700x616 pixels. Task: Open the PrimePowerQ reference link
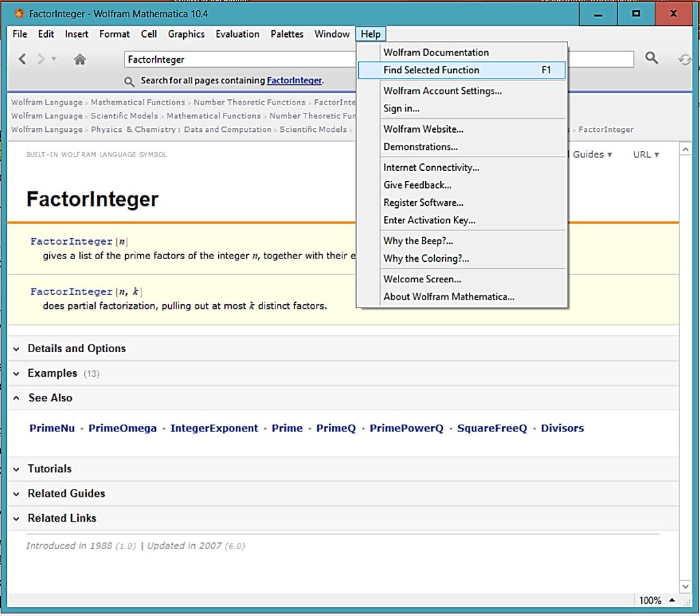[407, 428]
